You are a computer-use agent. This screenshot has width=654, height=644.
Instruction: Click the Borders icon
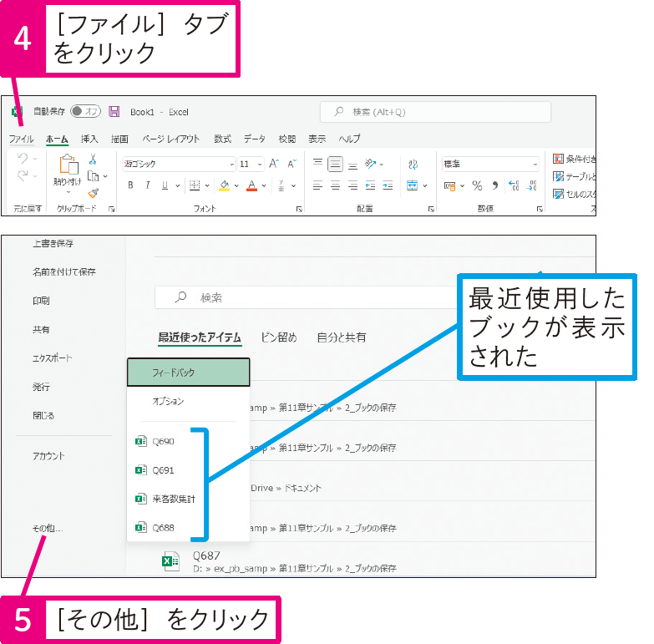[195, 185]
